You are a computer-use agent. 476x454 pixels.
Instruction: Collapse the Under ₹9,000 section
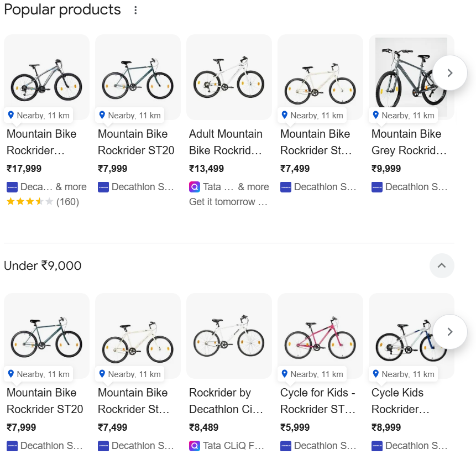point(442,265)
